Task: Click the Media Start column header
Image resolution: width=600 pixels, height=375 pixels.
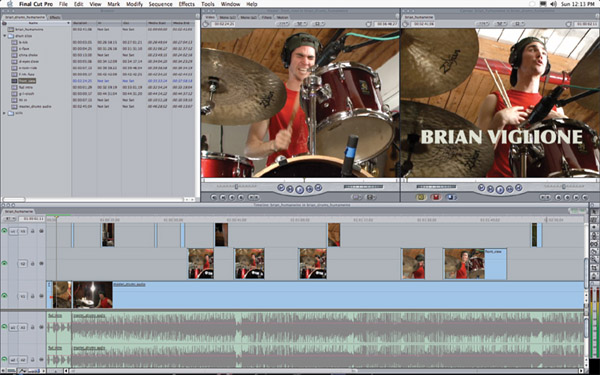Action: [158, 23]
